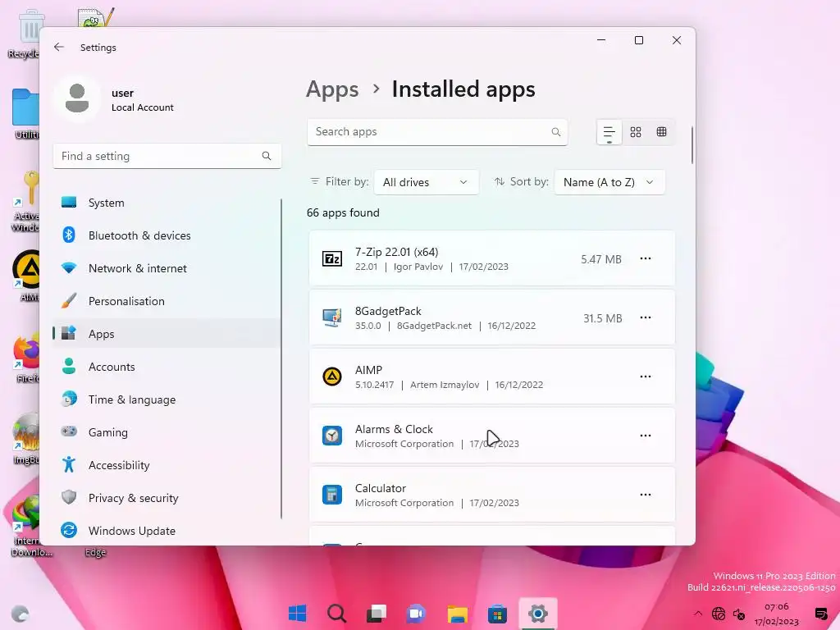Switch to grid view layout

point(636,132)
